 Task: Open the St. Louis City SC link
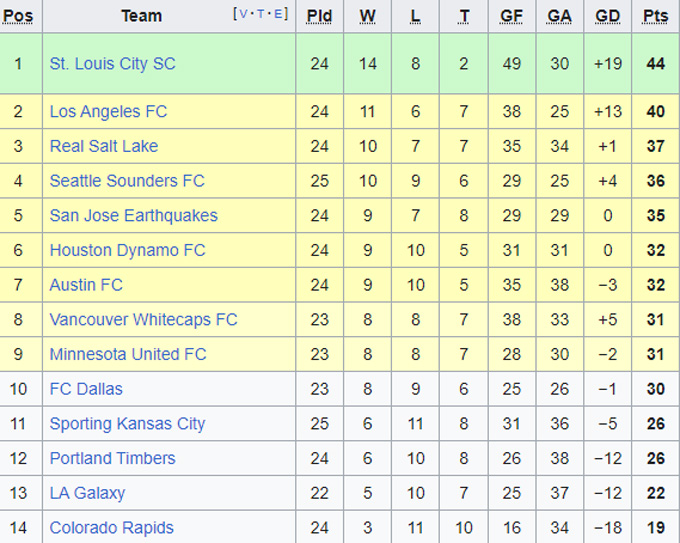[x=112, y=64]
